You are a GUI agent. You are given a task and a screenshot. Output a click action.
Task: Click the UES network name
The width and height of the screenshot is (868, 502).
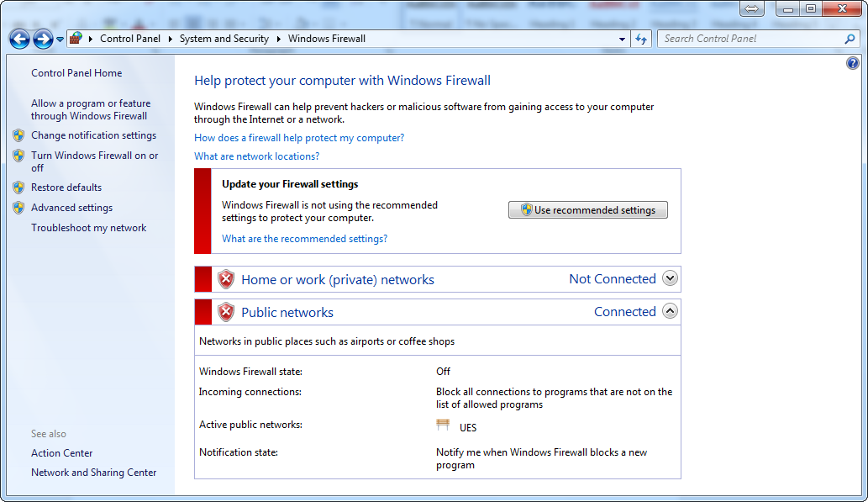pyautogui.click(x=468, y=428)
